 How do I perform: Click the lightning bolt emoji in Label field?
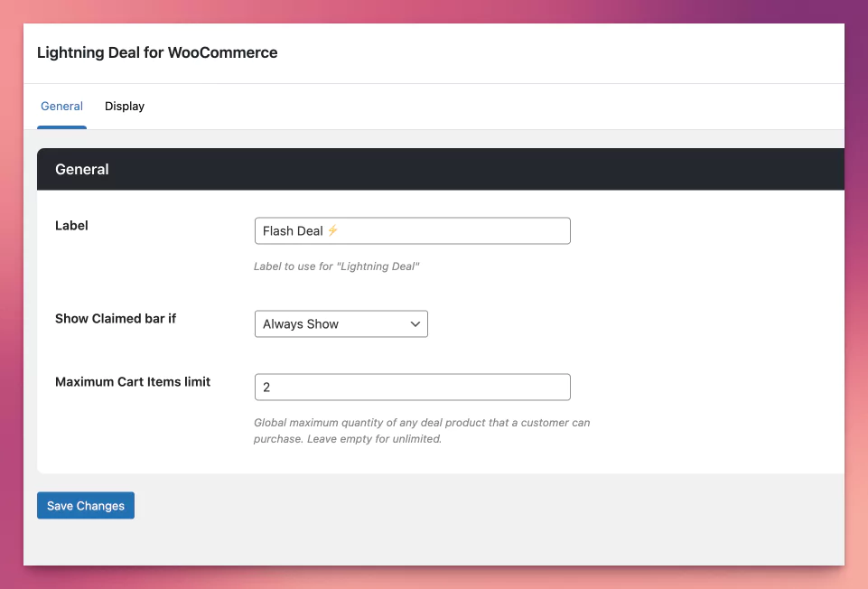click(x=332, y=230)
